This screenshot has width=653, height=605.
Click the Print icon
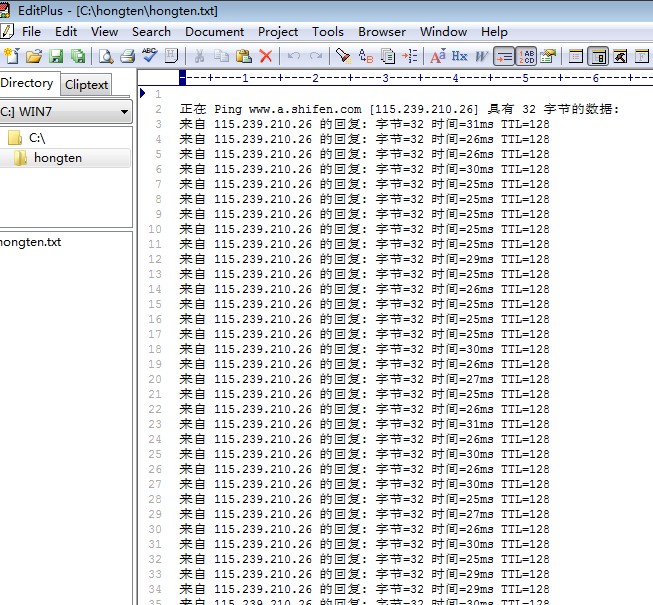point(127,56)
